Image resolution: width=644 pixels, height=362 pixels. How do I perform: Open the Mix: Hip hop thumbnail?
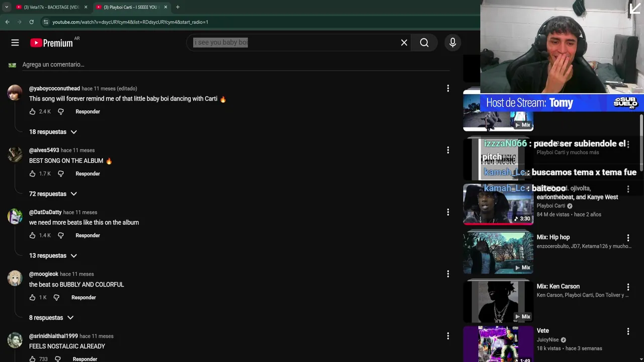pyautogui.click(x=498, y=252)
